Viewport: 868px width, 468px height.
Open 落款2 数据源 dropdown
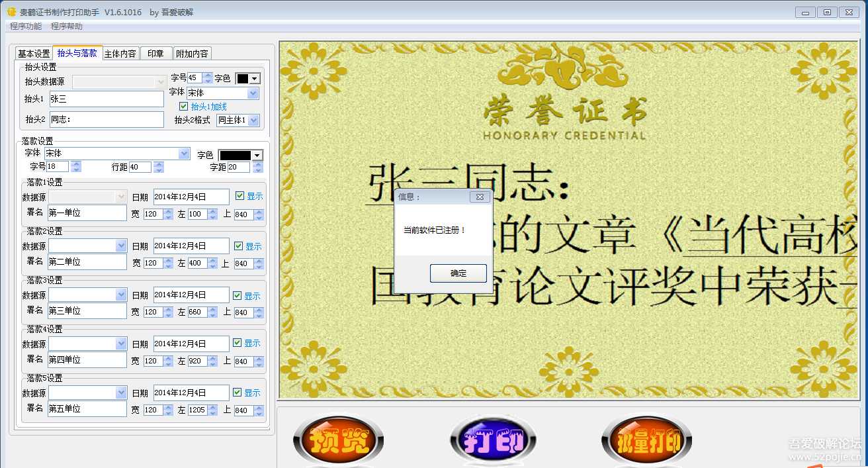point(121,246)
